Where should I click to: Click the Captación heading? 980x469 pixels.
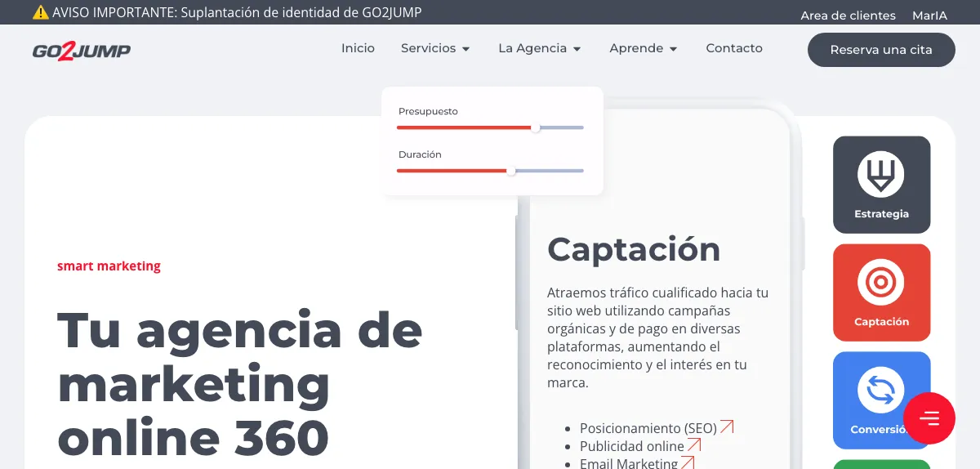634,249
